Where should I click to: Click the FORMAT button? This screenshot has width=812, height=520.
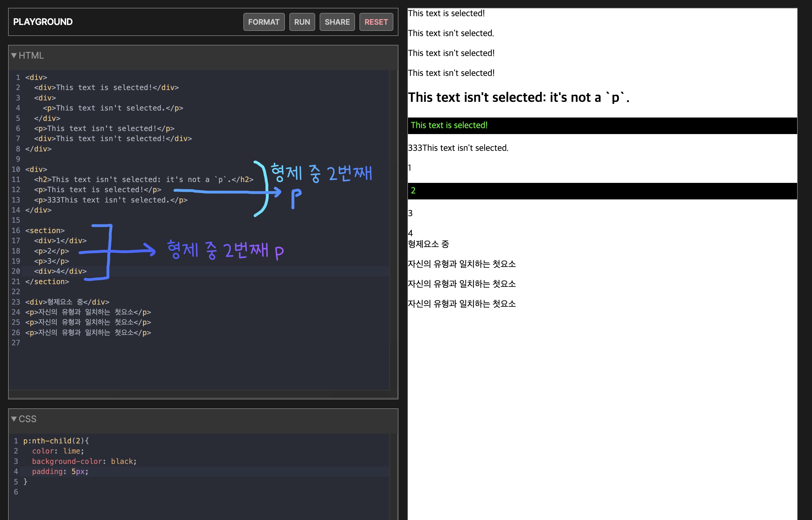tap(264, 22)
